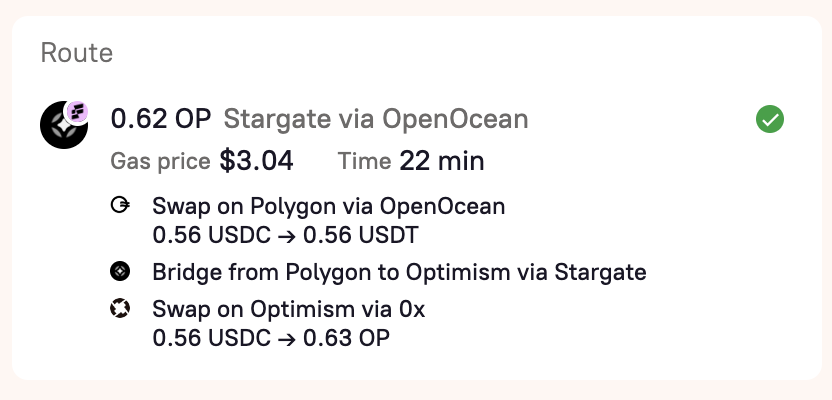Click the large Stargate route logo
This screenshot has height=400, width=832.
[x=64, y=125]
